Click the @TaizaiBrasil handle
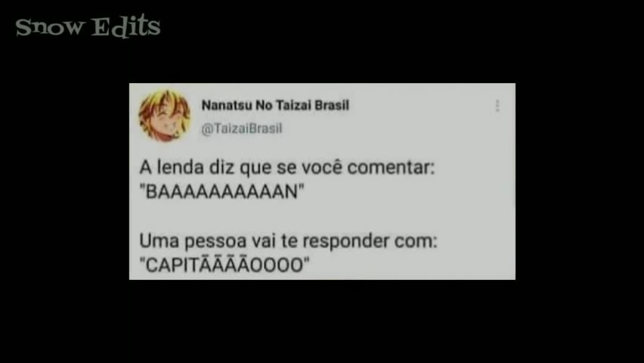Image resolution: width=644 pixels, height=363 pixels. [242, 129]
